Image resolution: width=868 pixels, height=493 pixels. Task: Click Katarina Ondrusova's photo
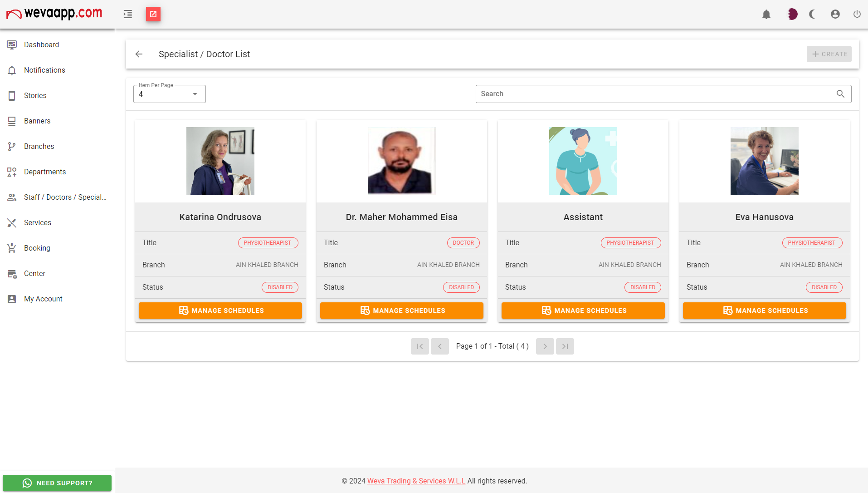pyautogui.click(x=220, y=161)
